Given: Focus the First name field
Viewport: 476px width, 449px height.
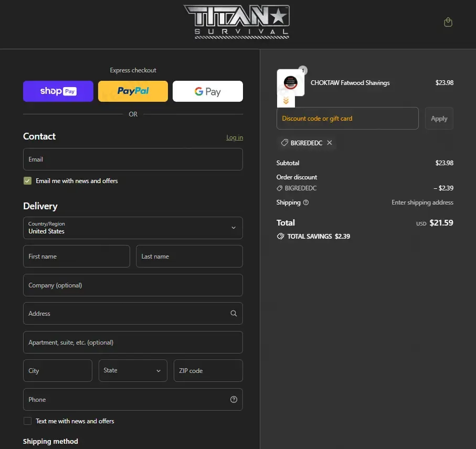Looking at the screenshot, I should pos(77,256).
